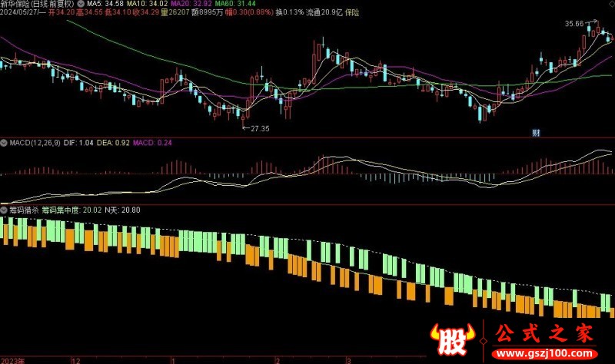Open the dropdown arrow beside 新华保险 title

[x=81, y=4]
